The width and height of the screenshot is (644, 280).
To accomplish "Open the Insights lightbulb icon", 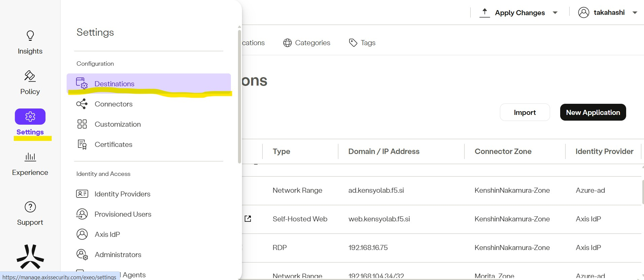I will pyautogui.click(x=30, y=36).
